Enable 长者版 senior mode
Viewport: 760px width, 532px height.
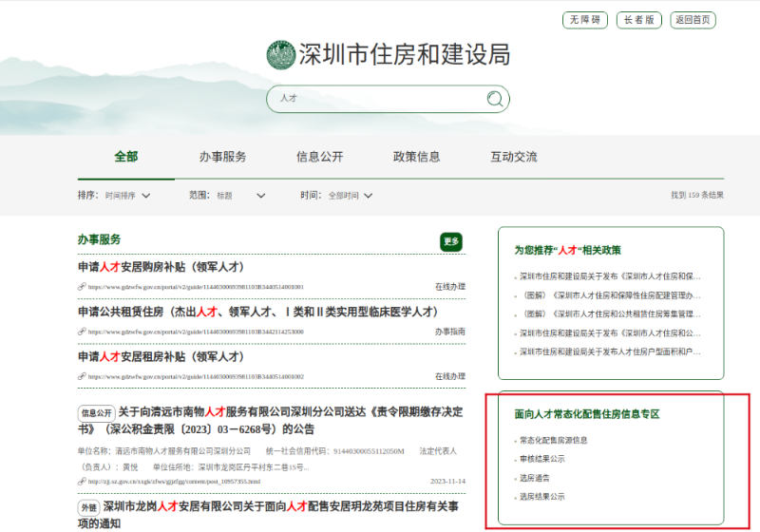[x=638, y=20]
